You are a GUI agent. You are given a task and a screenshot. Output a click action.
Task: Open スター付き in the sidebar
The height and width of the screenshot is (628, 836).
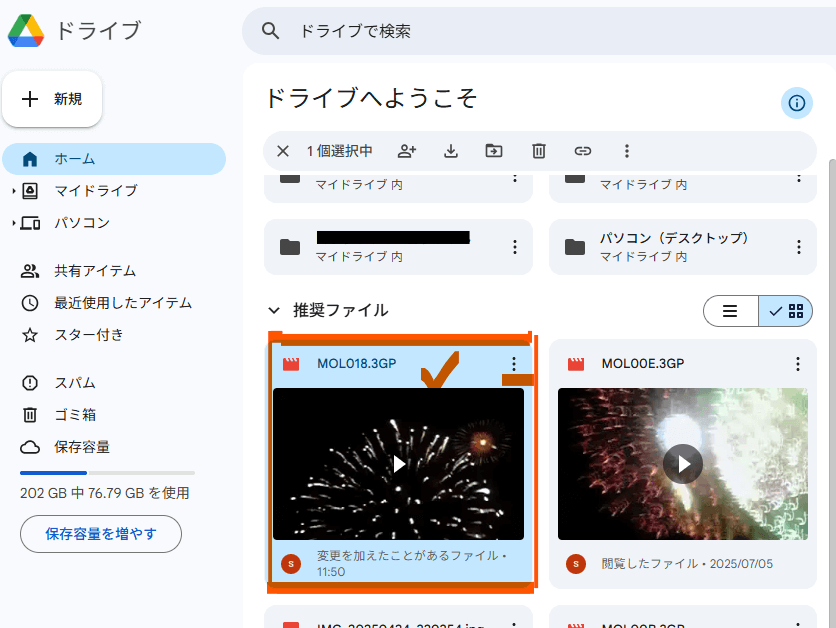(89, 335)
